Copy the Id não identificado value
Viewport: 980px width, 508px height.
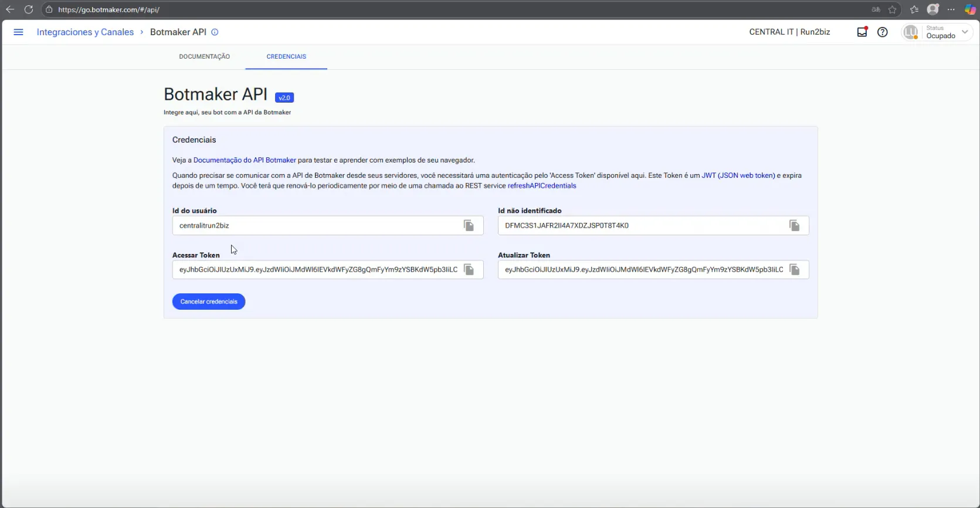pyautogui.click(x=794, y=225)
